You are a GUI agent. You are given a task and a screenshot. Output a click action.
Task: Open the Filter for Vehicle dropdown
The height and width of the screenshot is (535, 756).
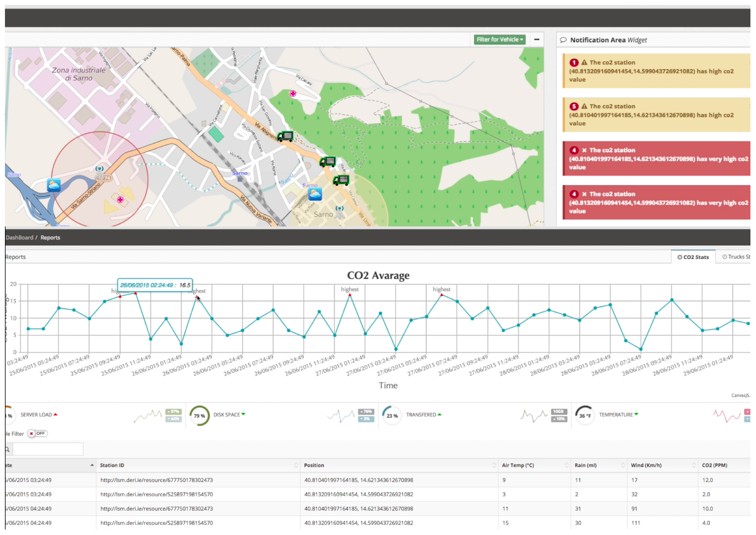pos(499,40)
